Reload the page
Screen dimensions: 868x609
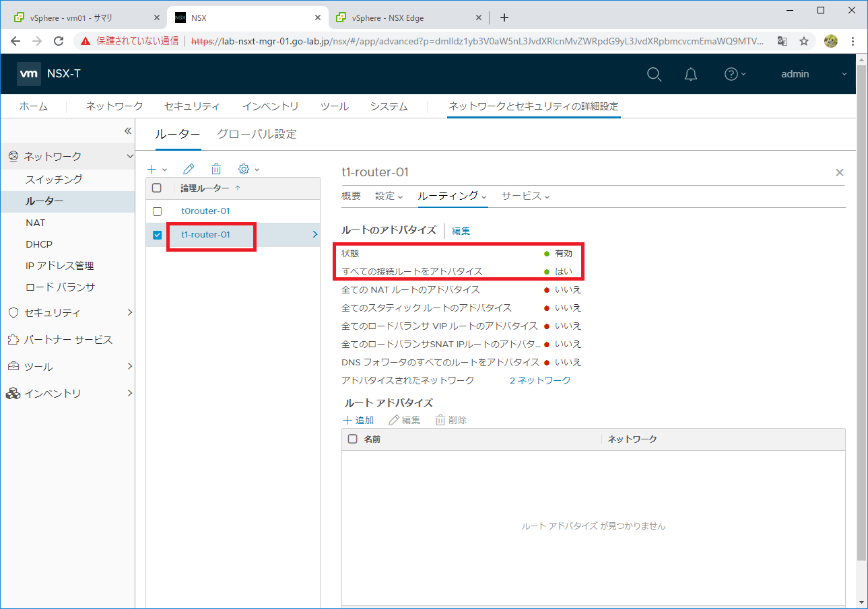click(59, 41)
